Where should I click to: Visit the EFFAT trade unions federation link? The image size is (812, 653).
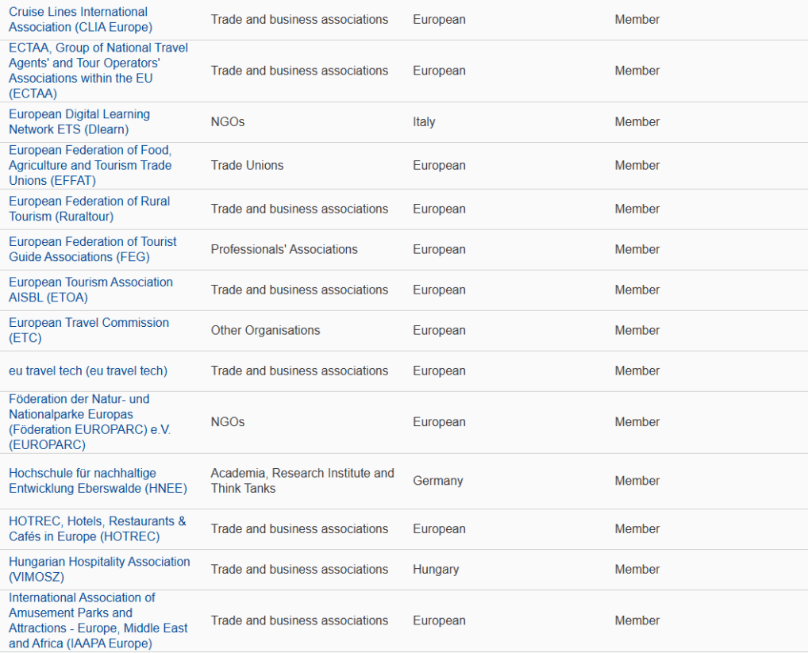(90, 165)
